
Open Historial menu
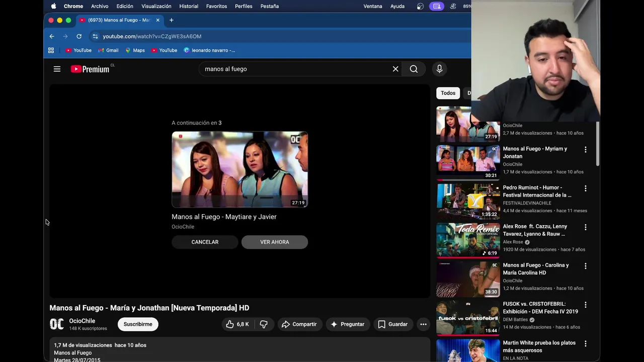[189, 6]
